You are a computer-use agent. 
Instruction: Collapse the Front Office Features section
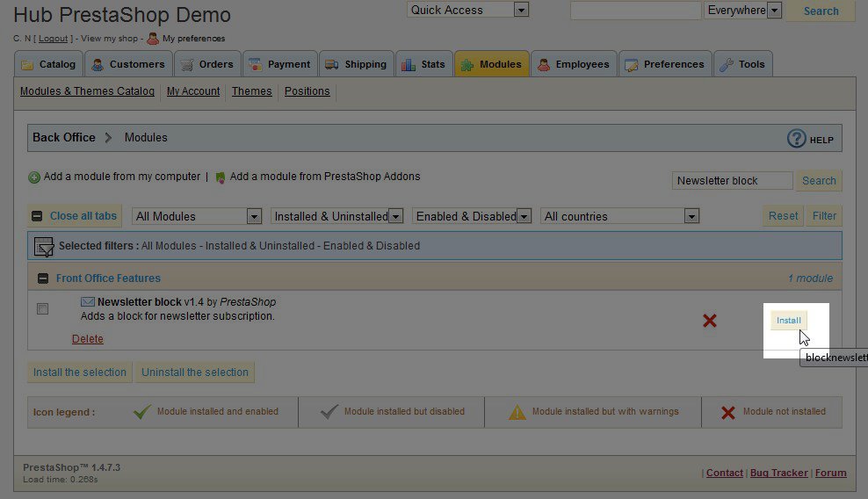pos(42,278)
